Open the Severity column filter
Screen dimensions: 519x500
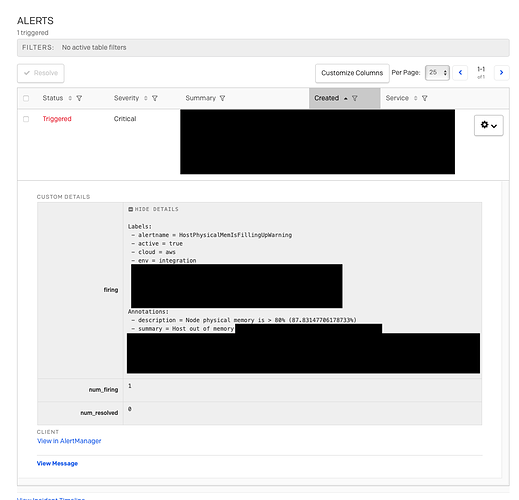(155, 98)
